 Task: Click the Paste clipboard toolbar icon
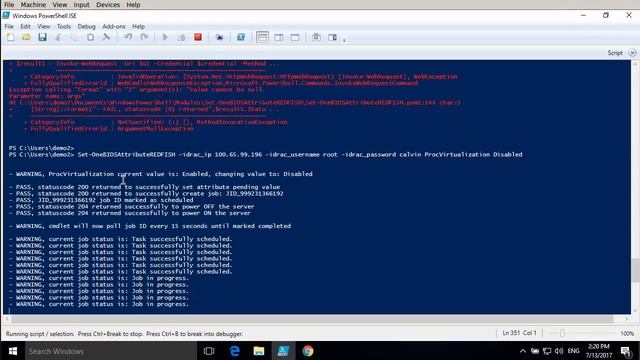(90, 37)
